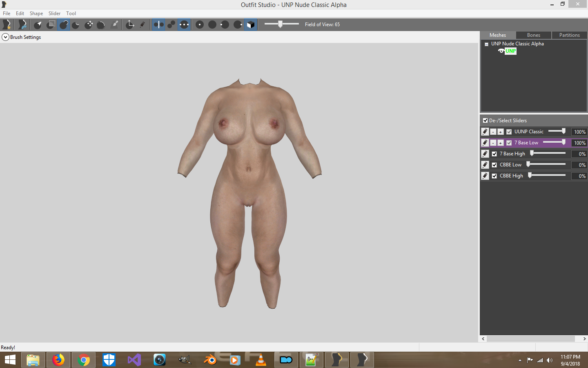Viewport: 588px width, 368px height.
Task: Open Google Chrome from the taskbar
Action: tap(84, 360)
